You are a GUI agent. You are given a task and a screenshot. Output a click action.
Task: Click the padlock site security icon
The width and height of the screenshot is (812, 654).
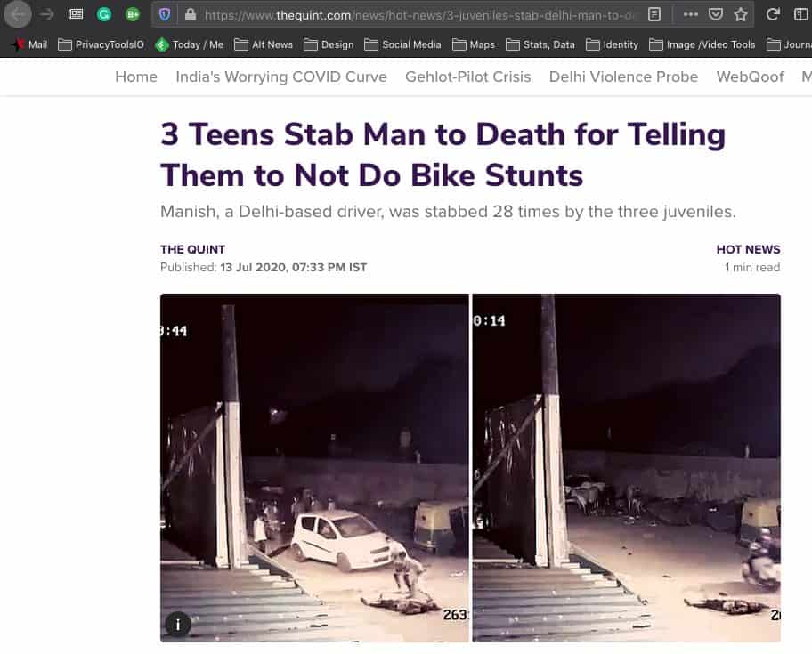pos(189,14)
